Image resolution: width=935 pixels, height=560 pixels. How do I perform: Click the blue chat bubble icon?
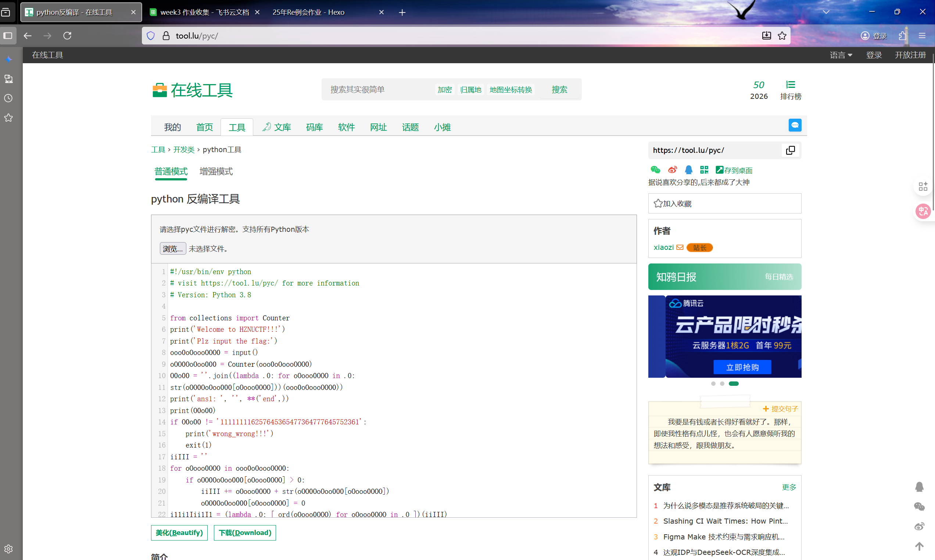795,125
